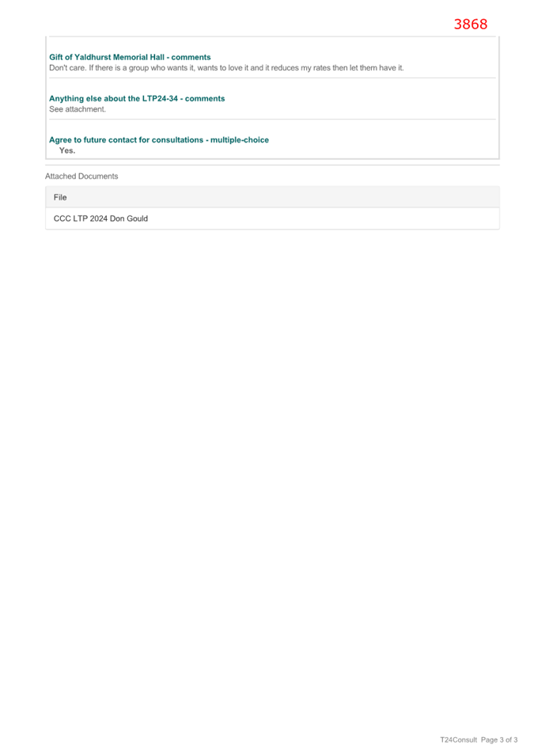Screen dimensions: 534x756
Task: Click the red submission number 3868
Action: click(x=471, y=24)
